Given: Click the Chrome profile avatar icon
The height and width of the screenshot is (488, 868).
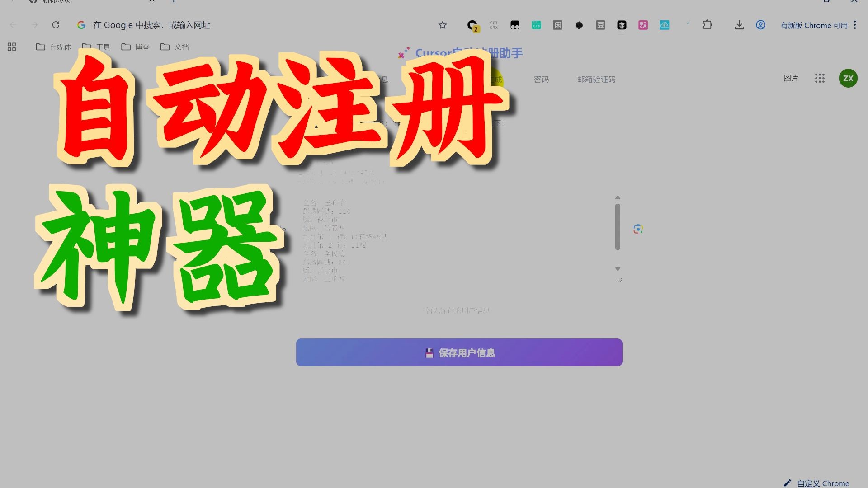Looking at the screenshot, I should [x=761, y=25].
